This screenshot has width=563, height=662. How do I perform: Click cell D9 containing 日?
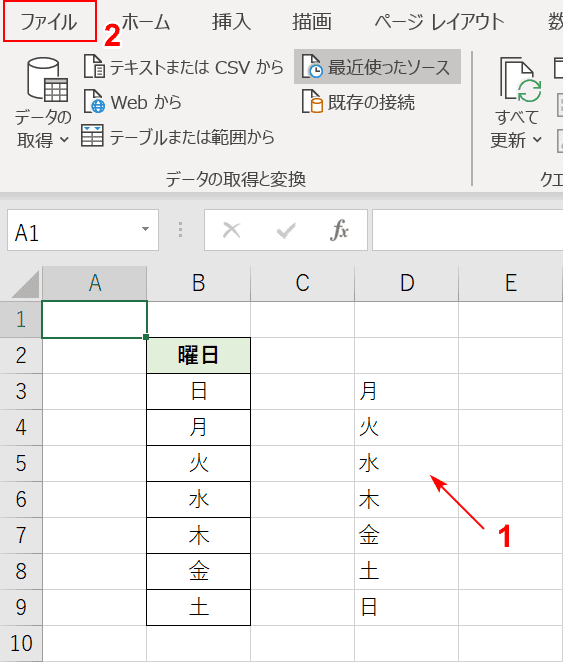406,608
